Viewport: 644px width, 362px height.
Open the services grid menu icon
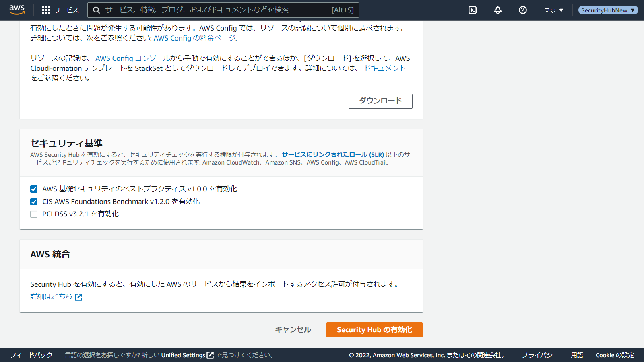(x=46, y=10)
